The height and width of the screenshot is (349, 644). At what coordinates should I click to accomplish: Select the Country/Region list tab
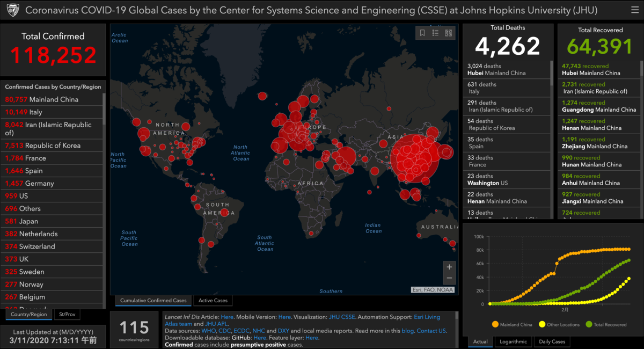28,315
